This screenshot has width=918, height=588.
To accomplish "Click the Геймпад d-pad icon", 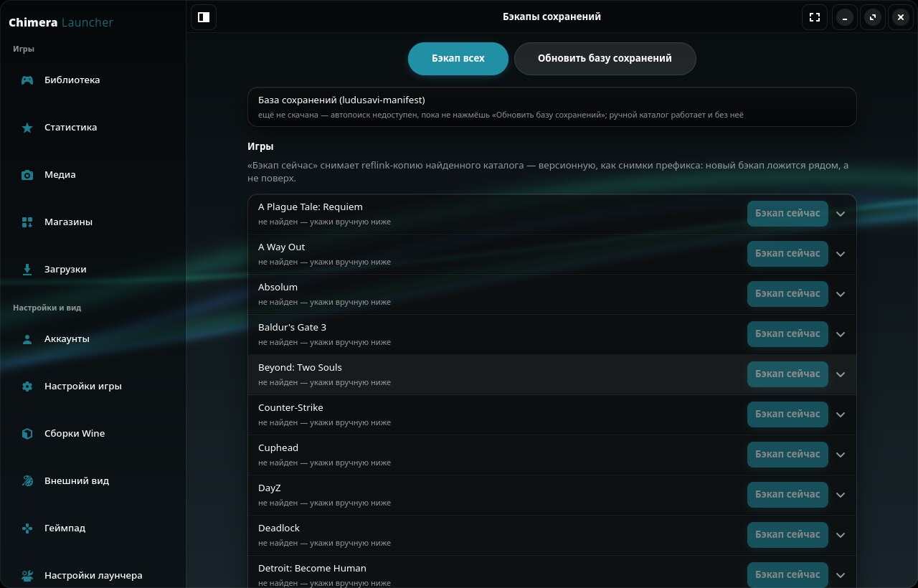I will click(x=27, y=528).
